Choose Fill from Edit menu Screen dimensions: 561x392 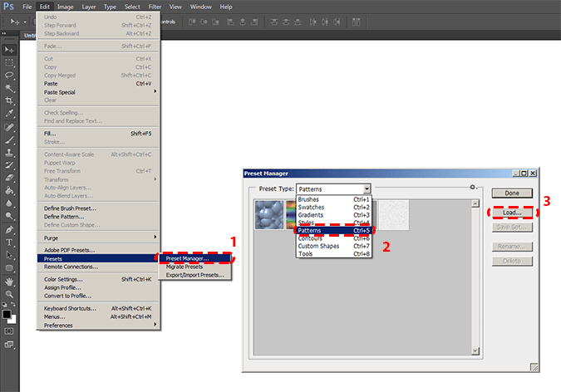[98, 134]
